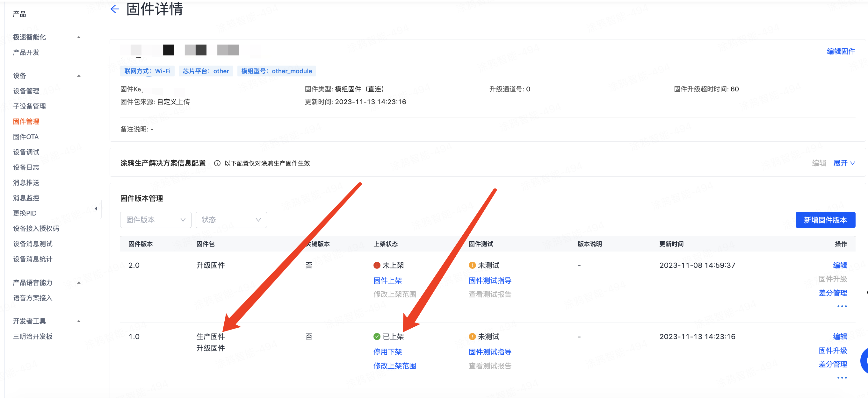
Task: Collapse the sidebar with the left triangle handle
Action: tap(96, 209)
